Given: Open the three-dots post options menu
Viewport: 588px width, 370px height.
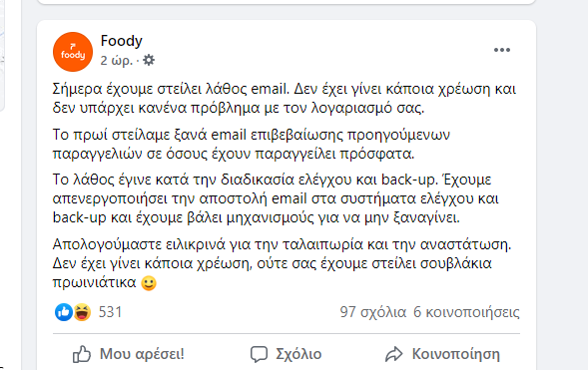Looking at the screenshot, I should 502,50.
